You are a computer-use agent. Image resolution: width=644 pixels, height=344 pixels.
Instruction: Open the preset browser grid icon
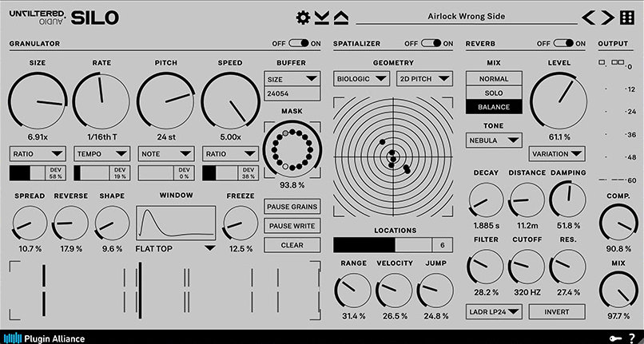[x=627, y=18]
